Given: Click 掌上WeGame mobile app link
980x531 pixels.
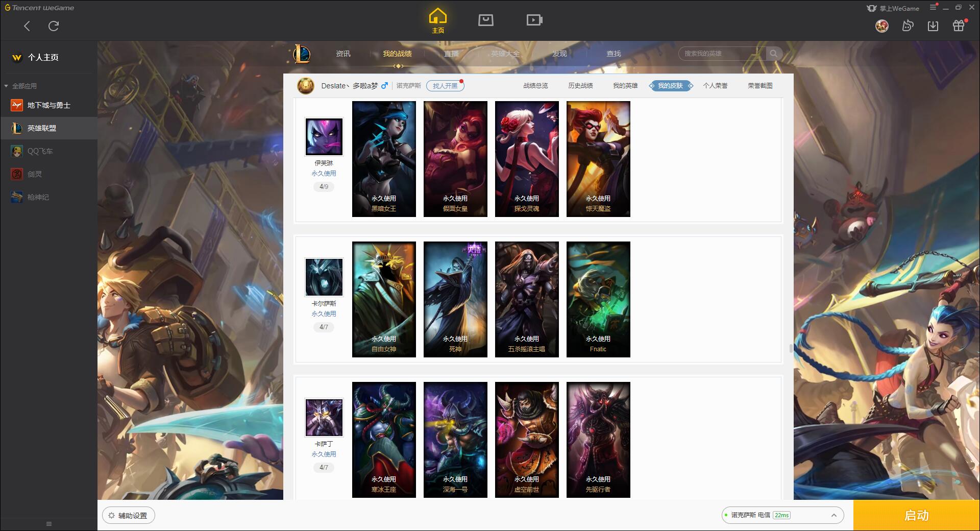Looking at the screenshot, I should (x=893, y=8).
